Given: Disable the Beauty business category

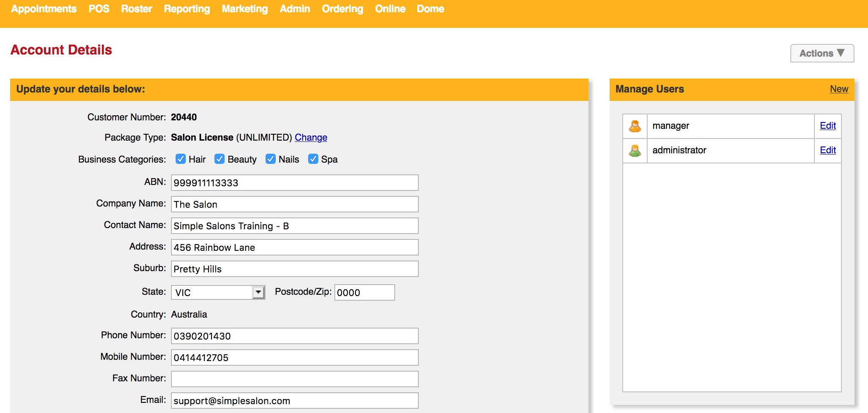Looking at the screenshot, I should coord(220,159).
